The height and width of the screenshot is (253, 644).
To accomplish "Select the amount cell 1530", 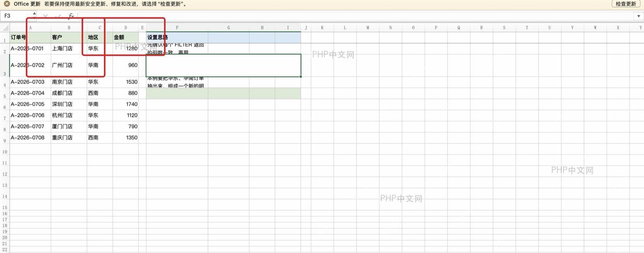I will pos(126,82).
